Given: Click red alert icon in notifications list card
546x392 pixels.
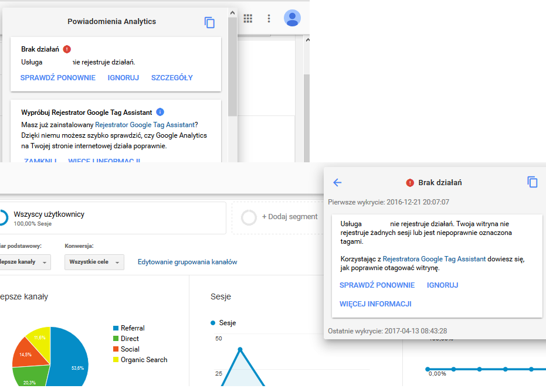Looking at the screenshot, I should click(67, 49).
